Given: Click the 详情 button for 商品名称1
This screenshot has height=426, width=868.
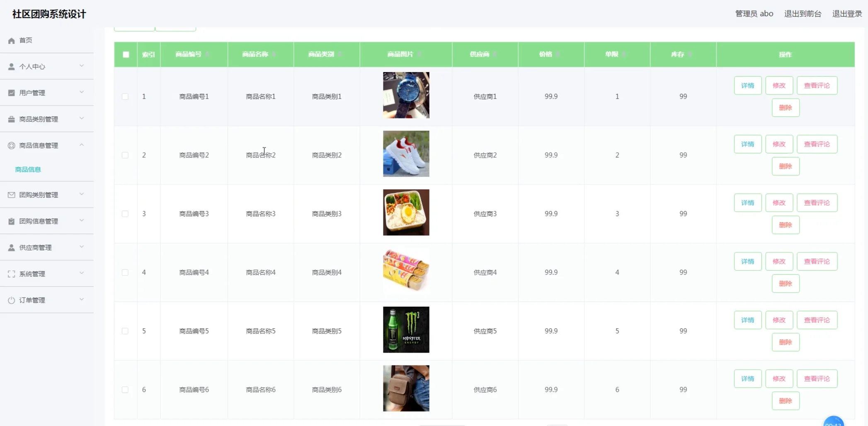Looking at the screenshot, I should click(x=747, y=85).
